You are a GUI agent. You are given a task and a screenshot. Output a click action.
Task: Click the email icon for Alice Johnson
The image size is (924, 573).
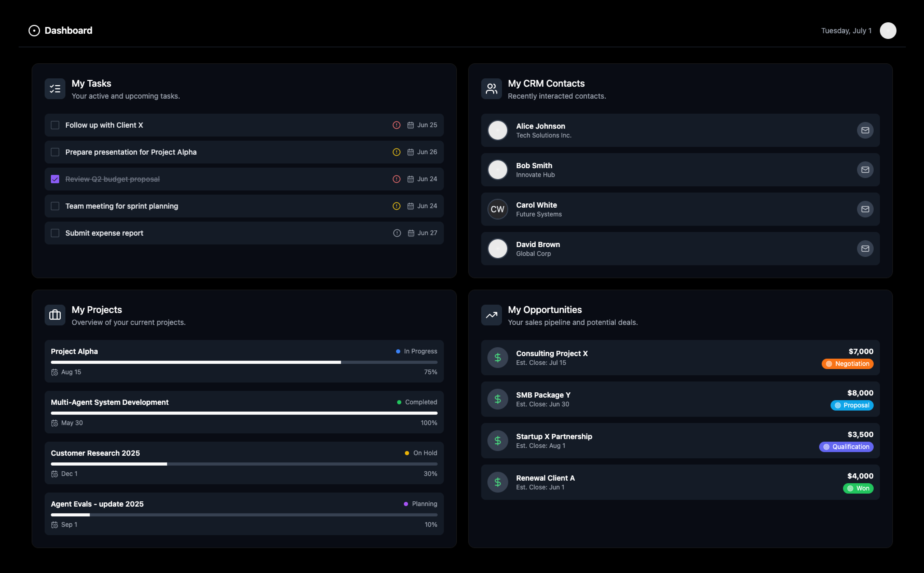click(x=865, y=130)
